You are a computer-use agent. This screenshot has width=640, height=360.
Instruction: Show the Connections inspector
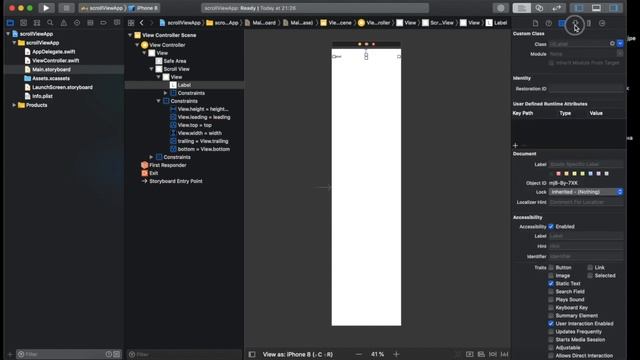point(602,23)
